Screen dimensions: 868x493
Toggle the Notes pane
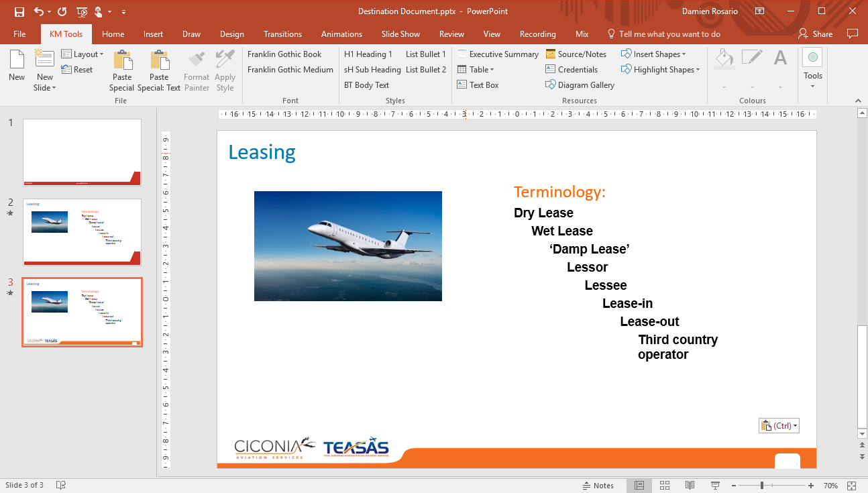596,486
